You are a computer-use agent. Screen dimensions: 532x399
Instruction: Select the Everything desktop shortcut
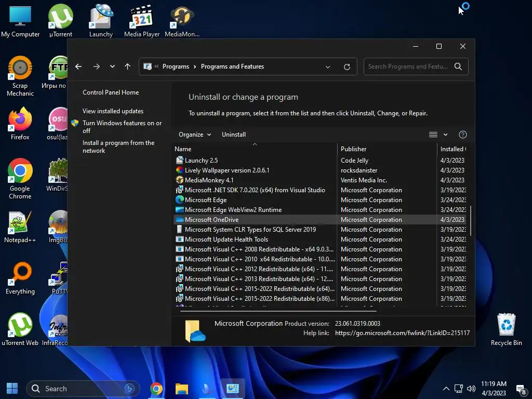(x=20, y=278)
